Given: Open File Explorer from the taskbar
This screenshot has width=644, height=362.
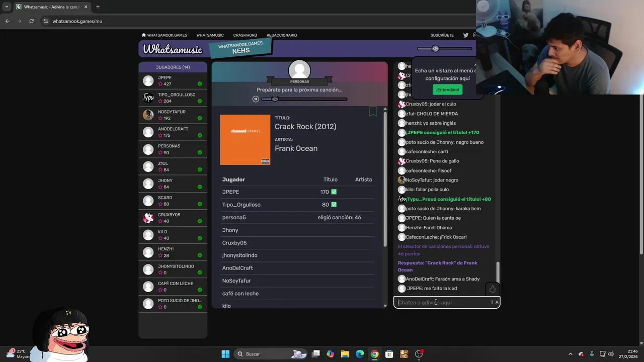Looking at the screenshot, I should pyautogui.click(x=345, y=354).
